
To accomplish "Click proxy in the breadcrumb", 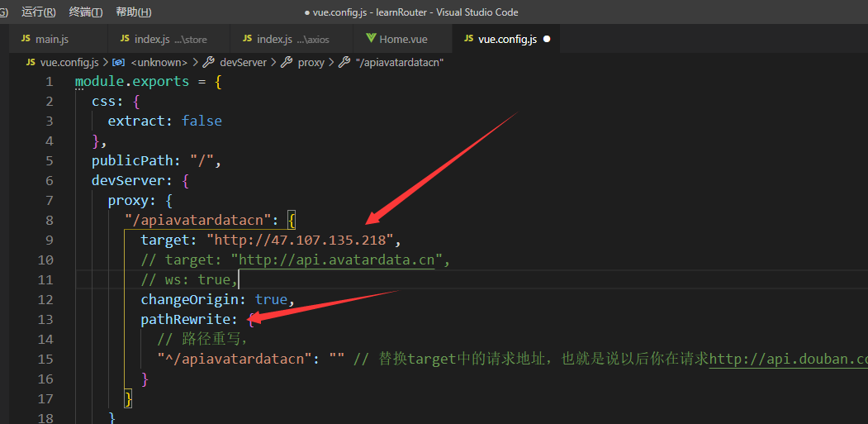I will [311, 63].
